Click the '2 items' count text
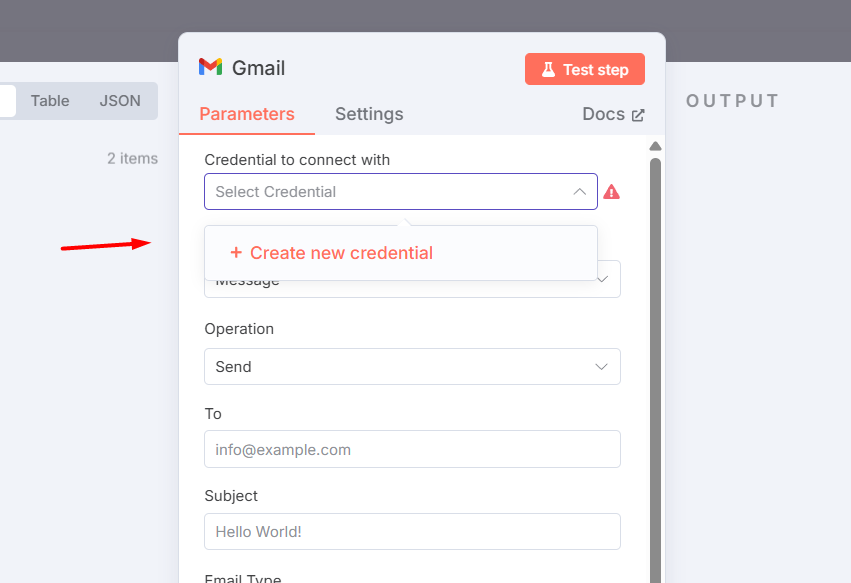 pos(132,159)
